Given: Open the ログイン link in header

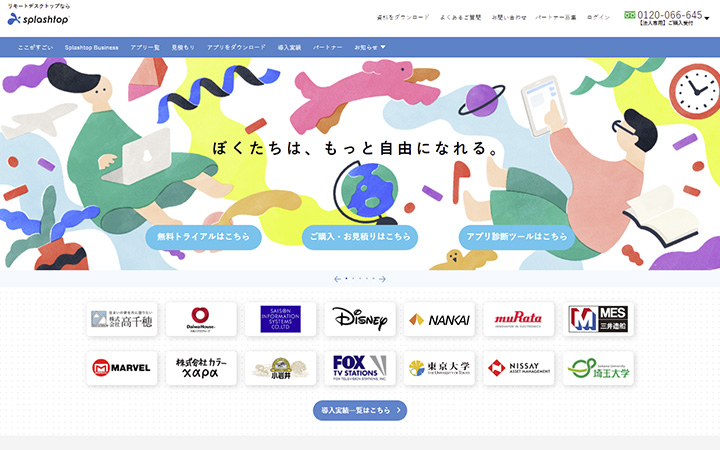Looking at the screenshot, I should click(598, 17).
